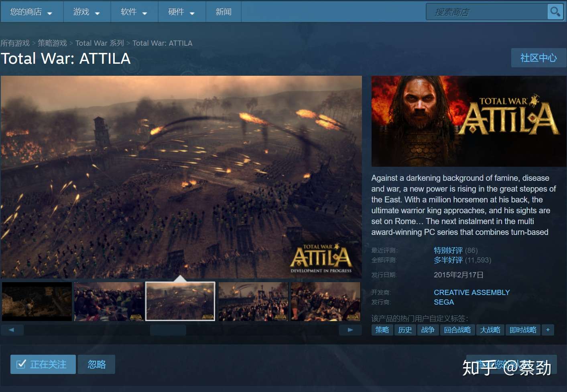Click the Total War ATTILA header image
The image size is (567, 392).
tap(469, 121)
